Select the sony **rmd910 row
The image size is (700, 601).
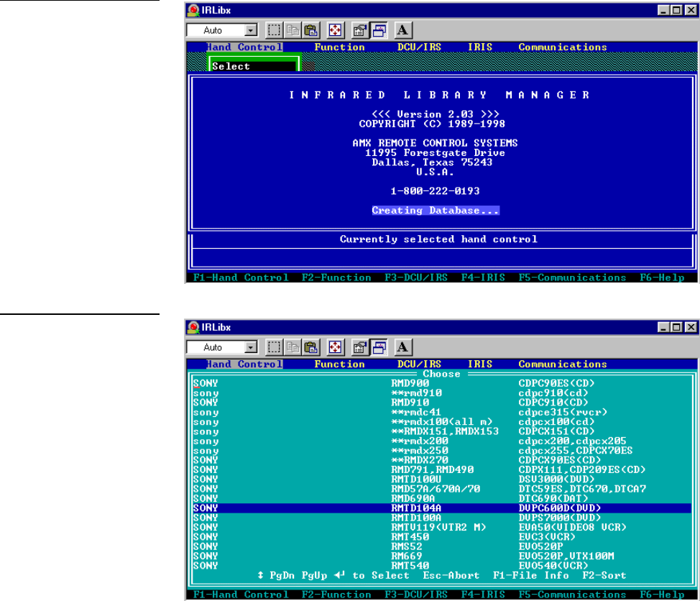tap(441, 393)
